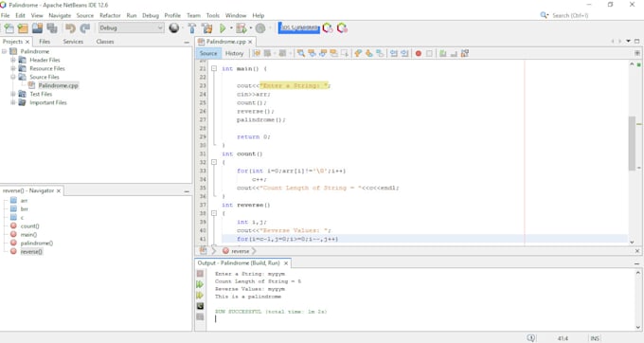The height and width of the screenshot is (343, 644).
Task: Run the project with the green play button
Action: [223, 27]
